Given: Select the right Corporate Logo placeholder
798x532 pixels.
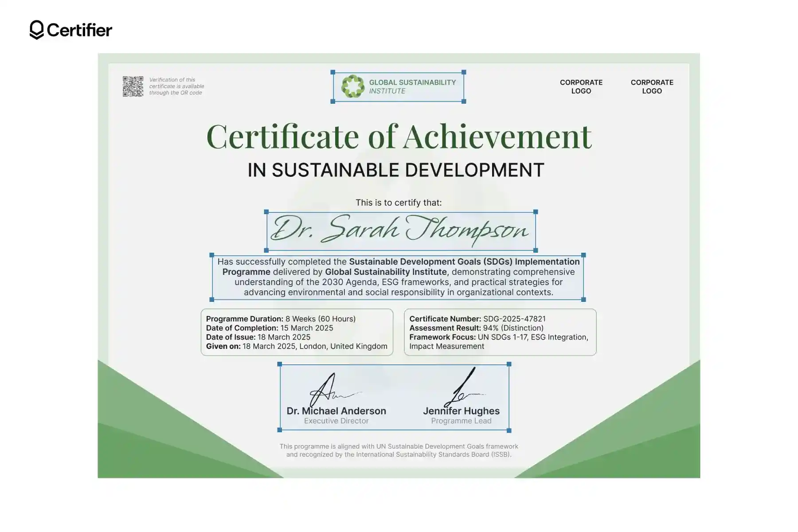Looking at the screenshot, I should click(652, 87).
